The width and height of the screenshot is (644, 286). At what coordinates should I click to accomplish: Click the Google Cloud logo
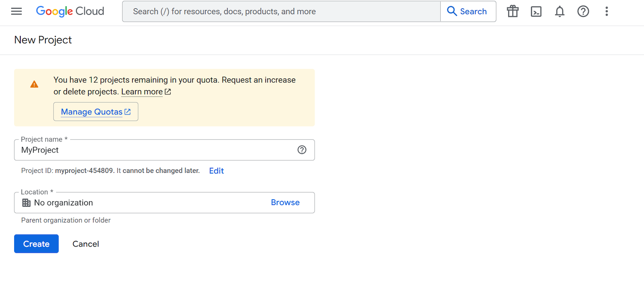pyautogui.click(x=70, y=11)
